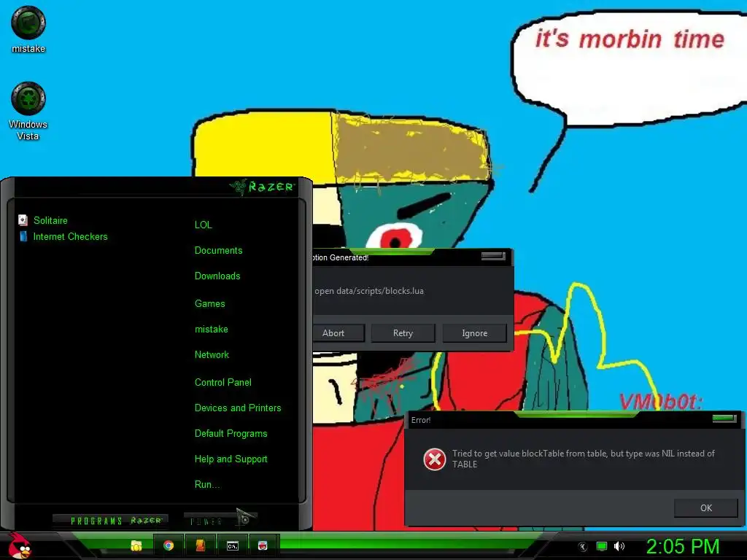The width and height of the screenshot is (747, 560).
Task: Open Devices and Printers
Action: tap(238, 408)
